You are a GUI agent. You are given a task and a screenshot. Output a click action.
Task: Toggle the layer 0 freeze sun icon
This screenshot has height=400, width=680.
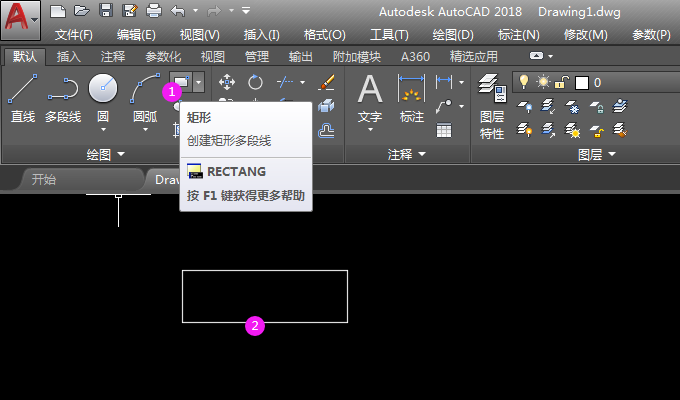(543, 82)
